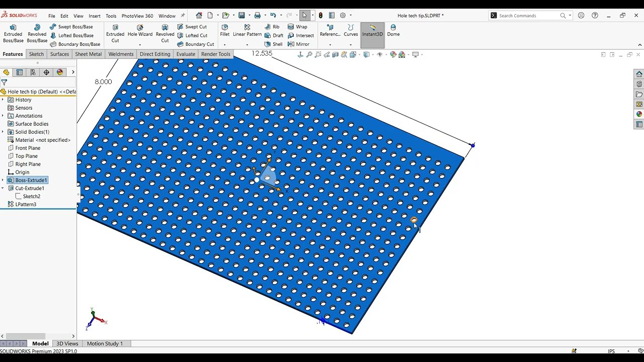This screenshot has width=644, height=362.
Task: Switch to the Surfaces tab
Action: coord(59,54)
